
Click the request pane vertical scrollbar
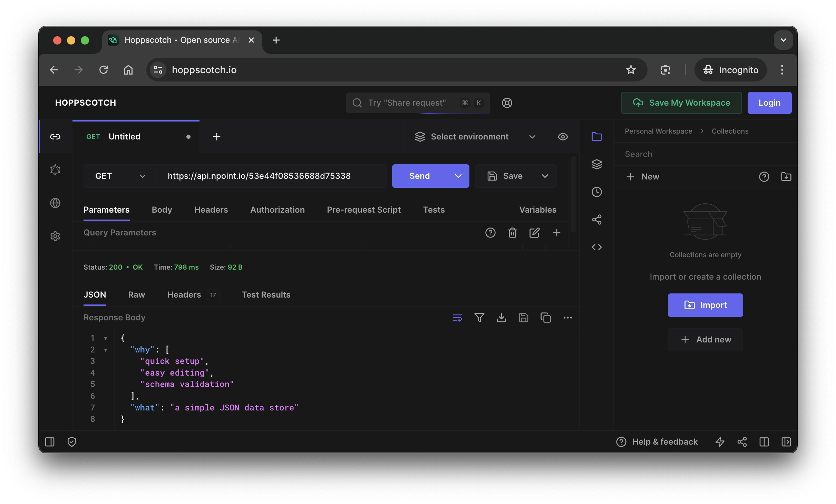573,194
